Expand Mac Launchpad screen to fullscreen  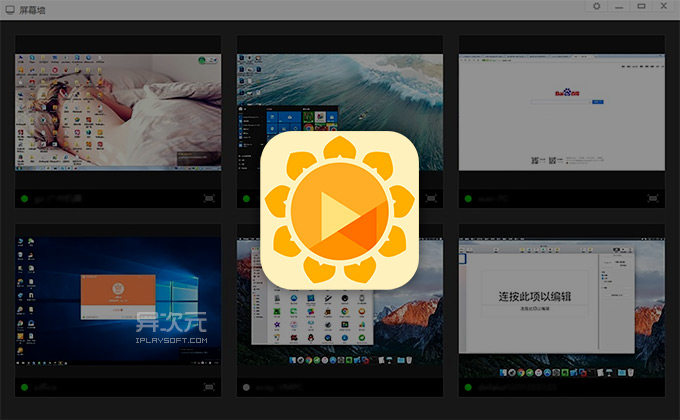click(431, 387)
